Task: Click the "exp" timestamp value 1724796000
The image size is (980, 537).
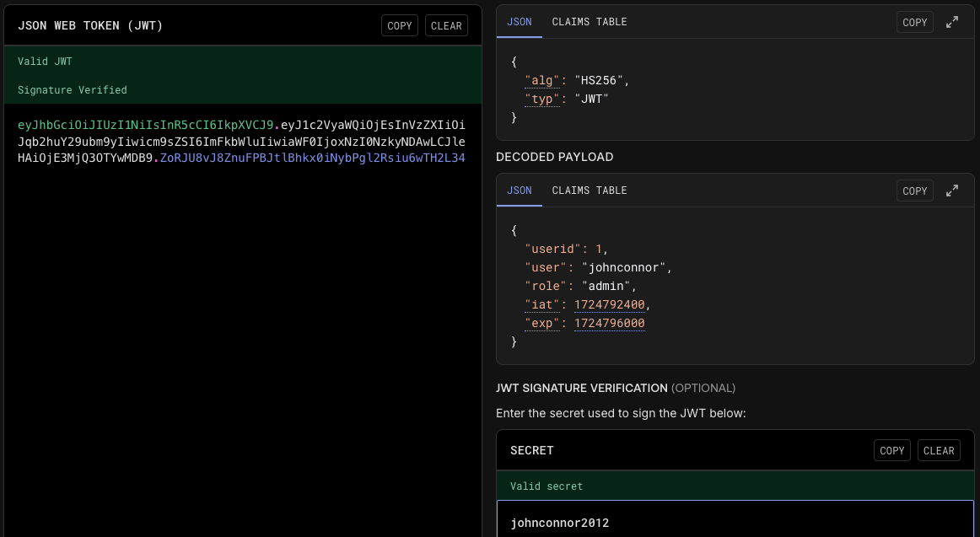Action: [609, 324]
